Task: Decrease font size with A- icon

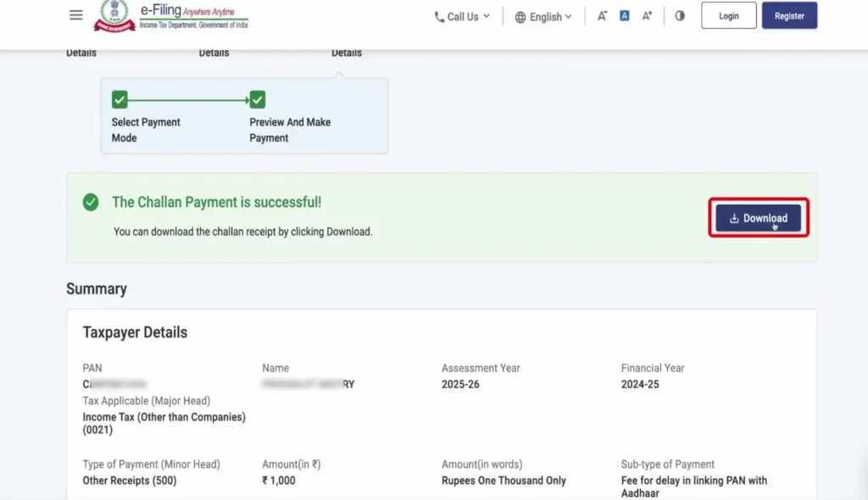Action: coord(602,16)
